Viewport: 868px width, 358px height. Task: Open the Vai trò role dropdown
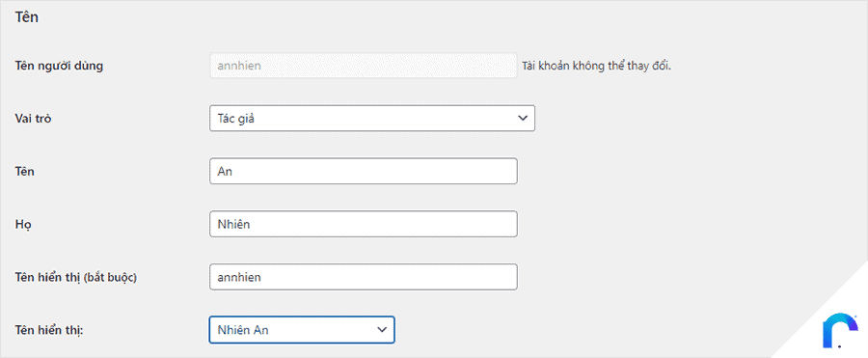click(x=372, y=118)
